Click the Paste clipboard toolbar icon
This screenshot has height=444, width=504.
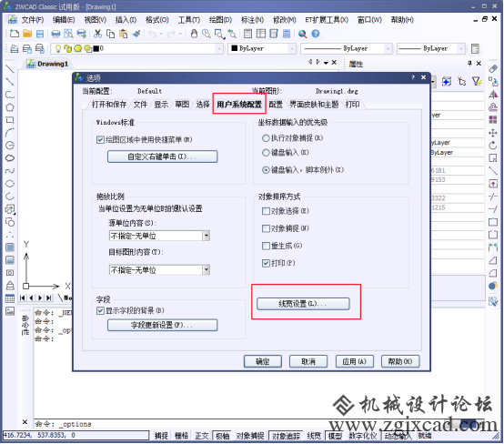click(x=123, y=34)
